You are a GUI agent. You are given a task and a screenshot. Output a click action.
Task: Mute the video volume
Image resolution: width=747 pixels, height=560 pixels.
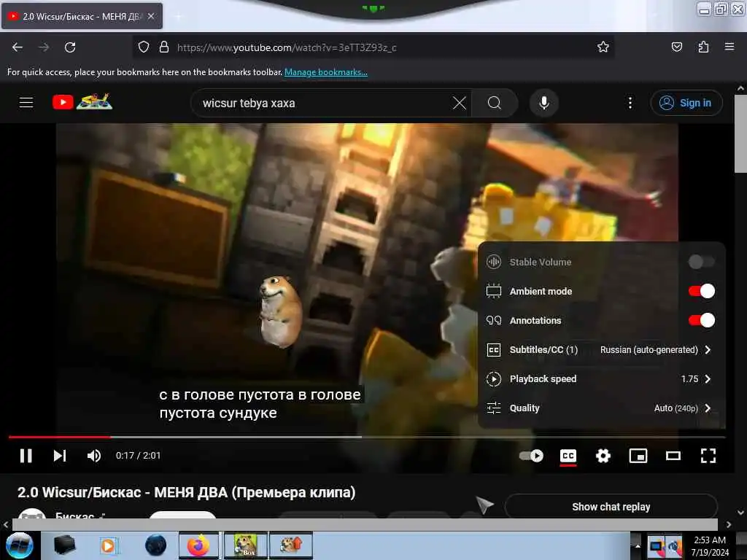(94, 456)
